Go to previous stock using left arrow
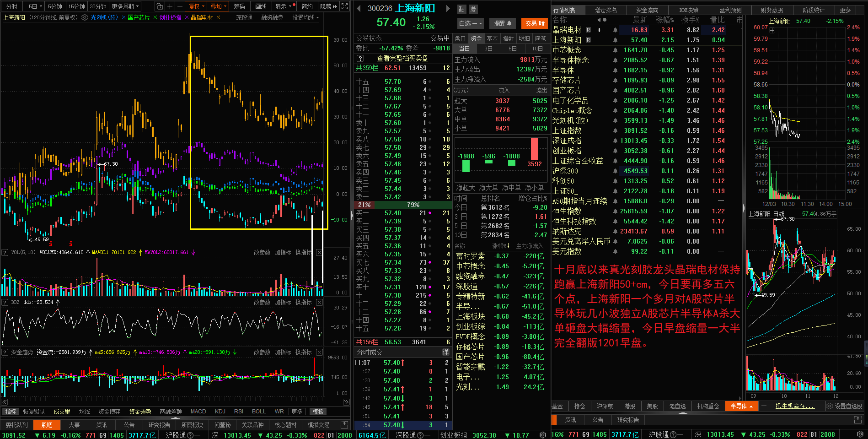Screen dimensions: 868x439 click(x=359, y=8)
